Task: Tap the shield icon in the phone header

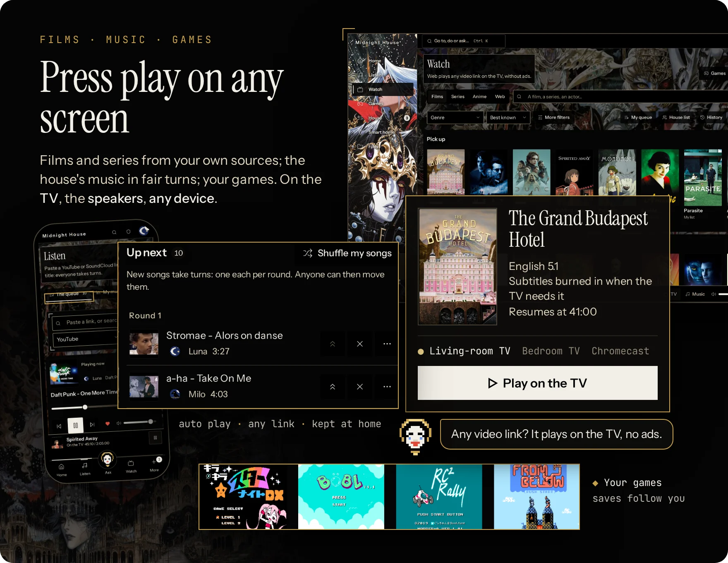Action: tap(129, 231)
